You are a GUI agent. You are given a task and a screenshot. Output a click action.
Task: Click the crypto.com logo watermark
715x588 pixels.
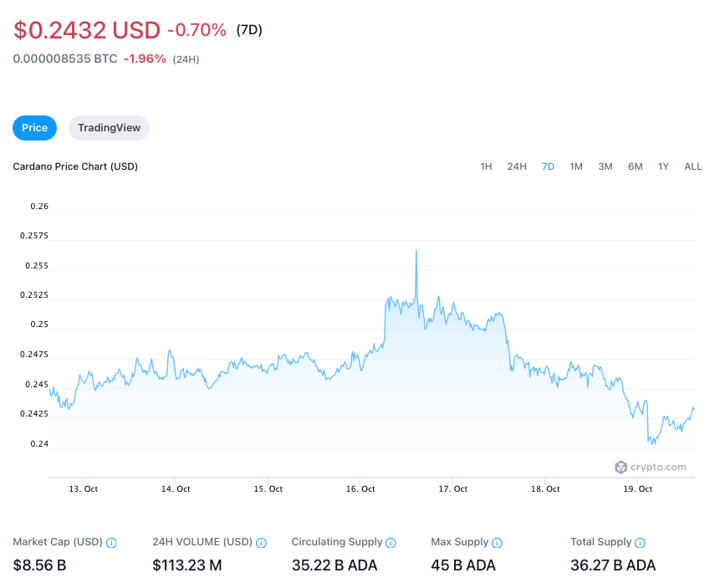[x=651, y=468]
